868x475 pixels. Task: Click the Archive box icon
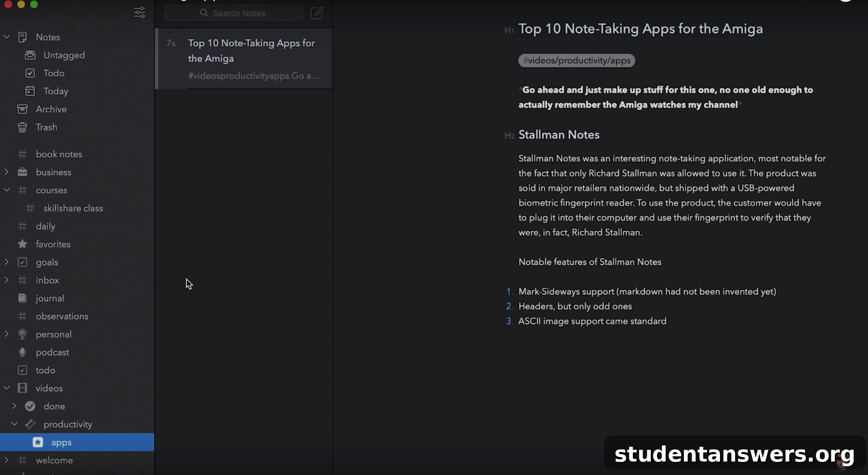click(x=22, y=109)
